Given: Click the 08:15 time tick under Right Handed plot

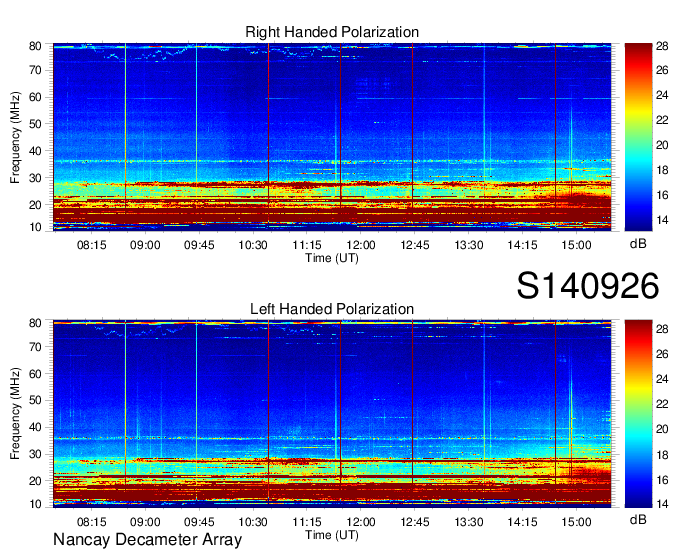Looking at the screenshot, I should (92, 245).
